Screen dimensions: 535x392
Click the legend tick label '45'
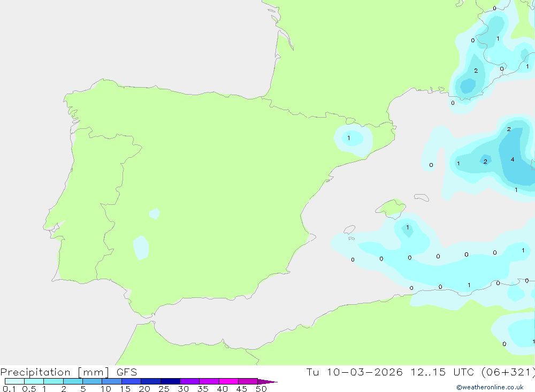[x=242, y=389]
